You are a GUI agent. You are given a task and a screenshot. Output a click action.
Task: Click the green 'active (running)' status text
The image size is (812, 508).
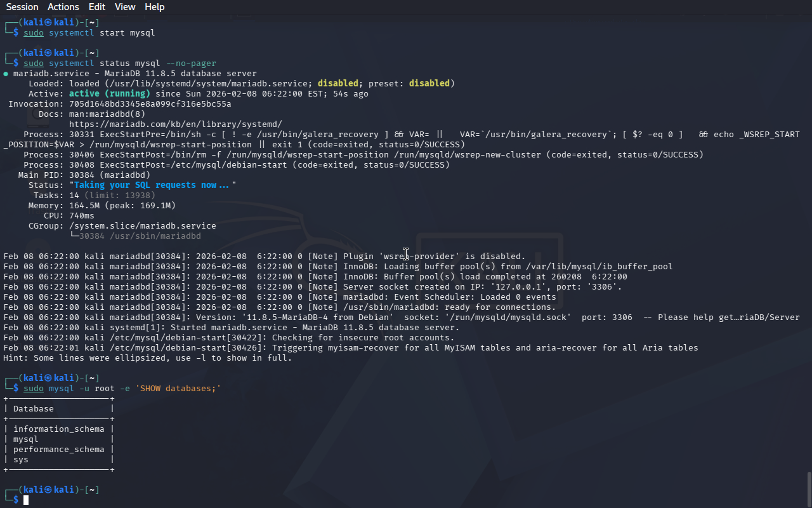[109, 94]
